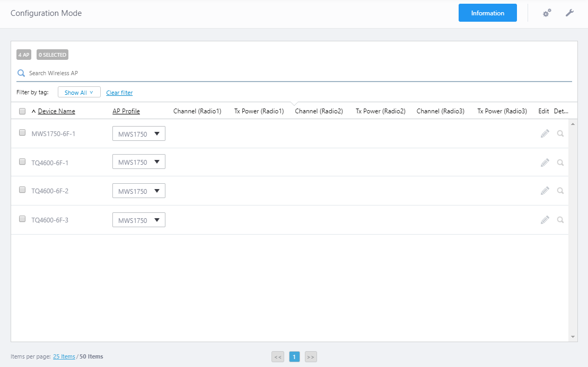Sort by Device Name column header
This screenshot has height=367, width=588.
pos(56,111)
